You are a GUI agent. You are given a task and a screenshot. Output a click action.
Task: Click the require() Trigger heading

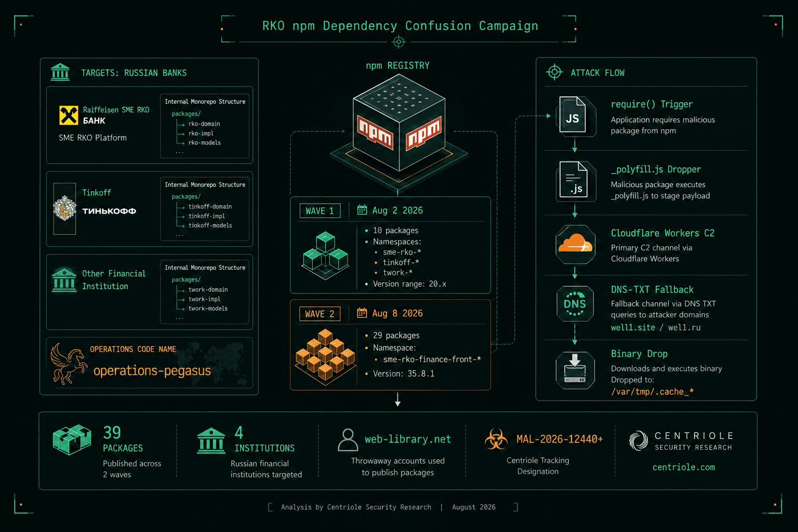click(651, 104)
